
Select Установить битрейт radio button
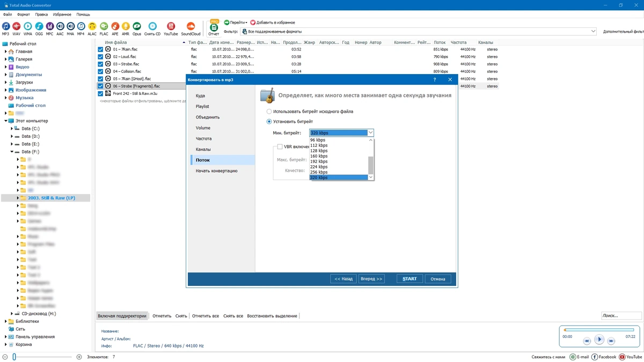pyautogui.click(x=269, y=122)
